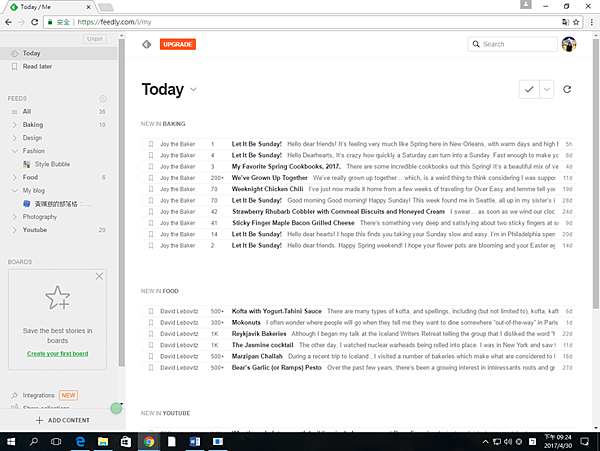The height and width of the screenshot is (451, 600).
Task: Click the green circular floating indicator
Action: pyautogui.click(x=116, y=409)
